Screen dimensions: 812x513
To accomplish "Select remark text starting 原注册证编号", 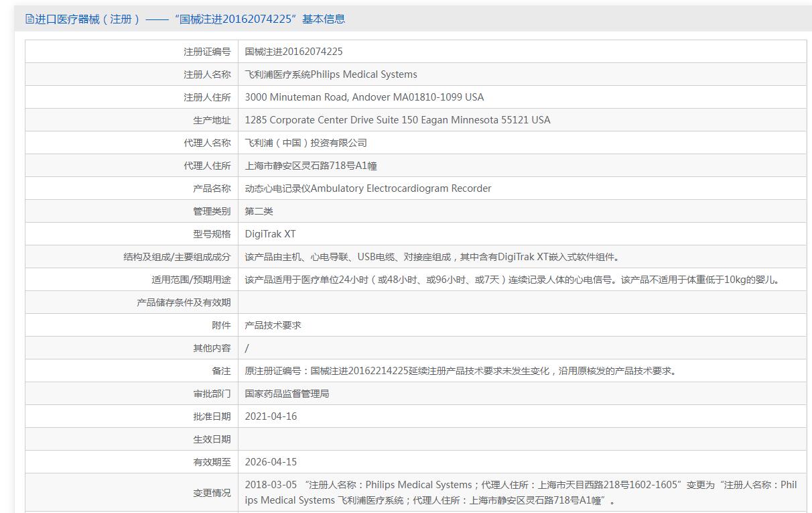I will pos(461,371).
